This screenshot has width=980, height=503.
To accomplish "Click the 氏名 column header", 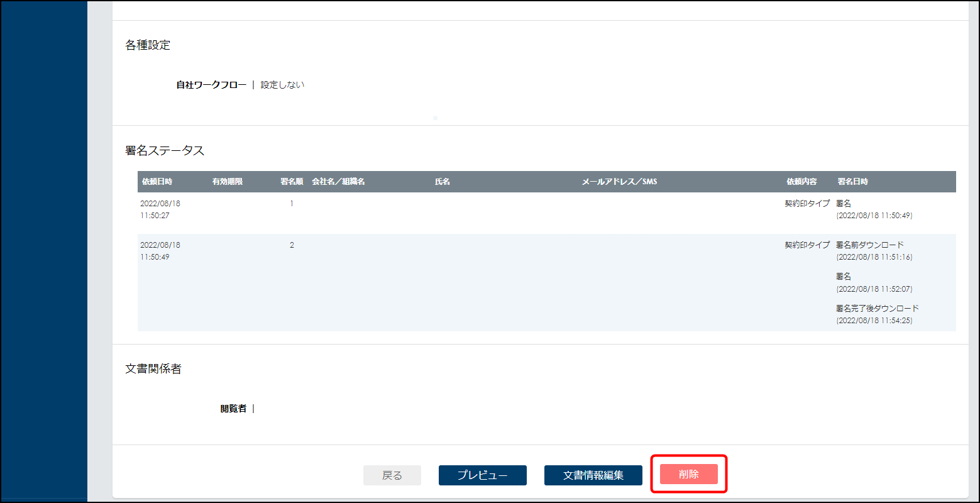I will (443, 182).
